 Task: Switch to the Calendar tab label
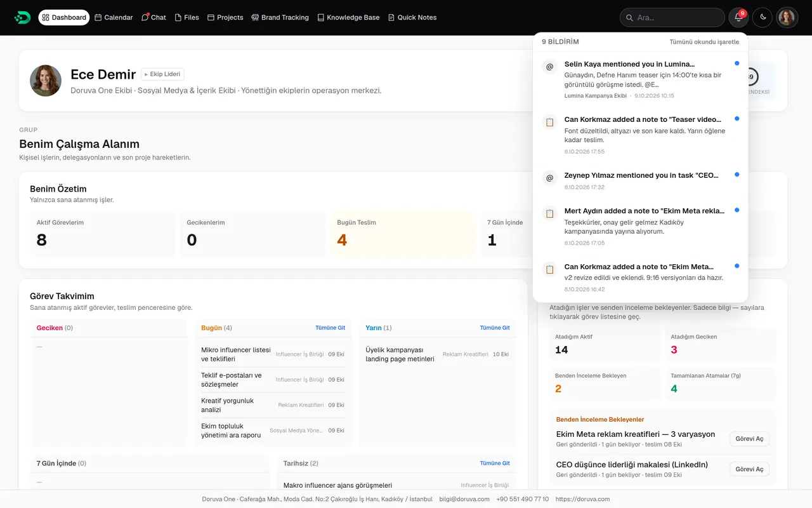[x=119, y=18]
